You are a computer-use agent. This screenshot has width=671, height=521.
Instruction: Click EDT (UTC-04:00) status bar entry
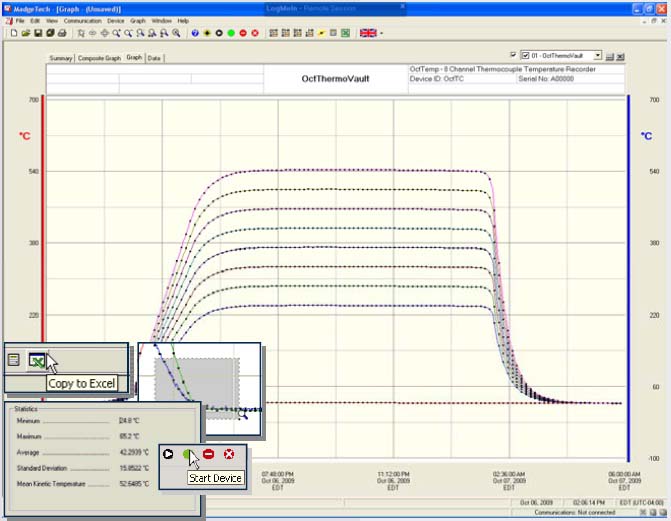641,502
